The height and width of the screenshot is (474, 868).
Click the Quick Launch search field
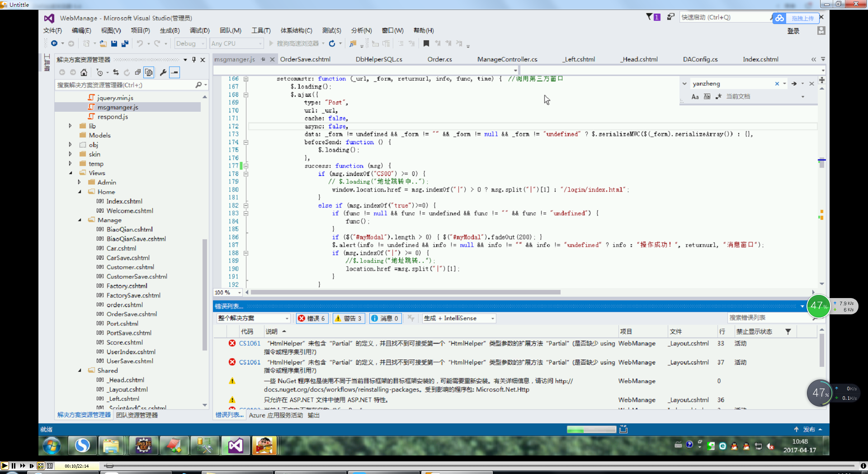point(725,17)
